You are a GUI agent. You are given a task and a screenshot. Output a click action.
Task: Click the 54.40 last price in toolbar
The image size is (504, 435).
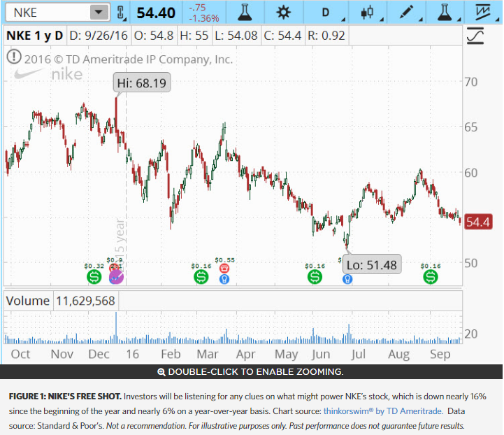tap(156, 13)
